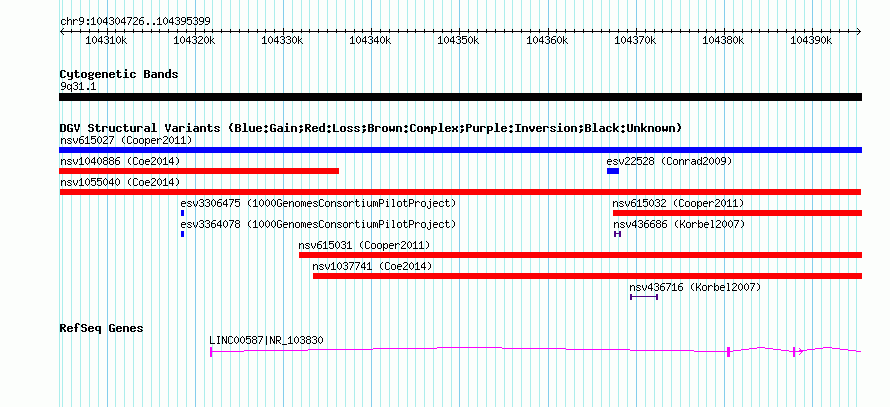The image size is (890, 407).
Task: Click the small esv3306475 blue marker
Action: click(182, 213)
